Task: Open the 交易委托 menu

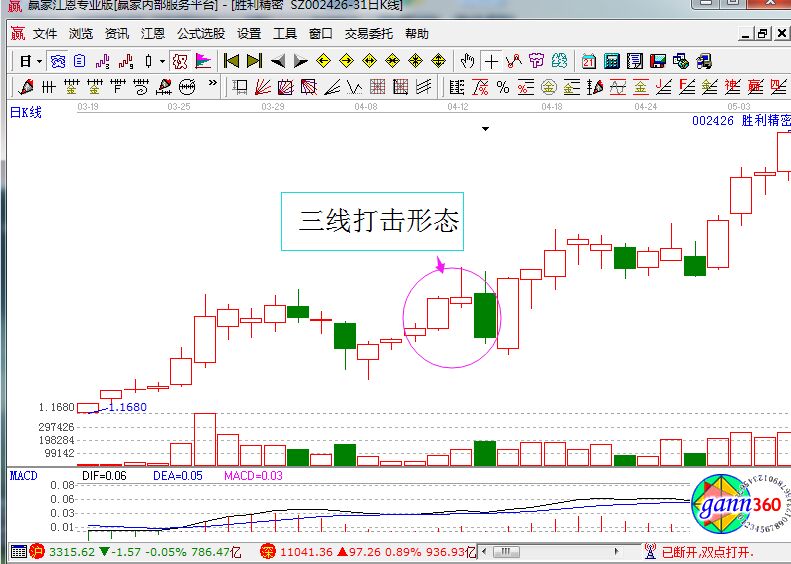Action: click(369, 33)
